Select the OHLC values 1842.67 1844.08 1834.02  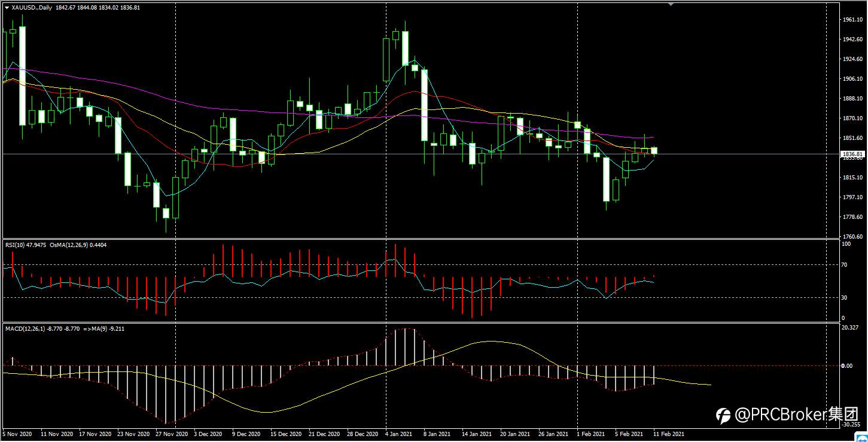86,7
